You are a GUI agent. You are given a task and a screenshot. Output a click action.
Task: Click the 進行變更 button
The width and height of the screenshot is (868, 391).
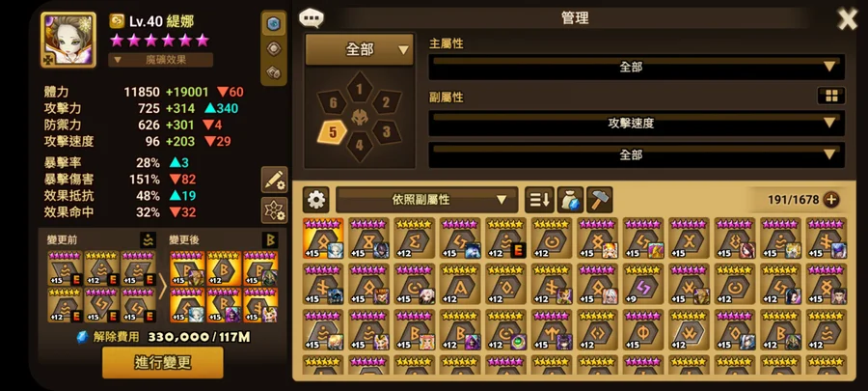tap(163, 363)
